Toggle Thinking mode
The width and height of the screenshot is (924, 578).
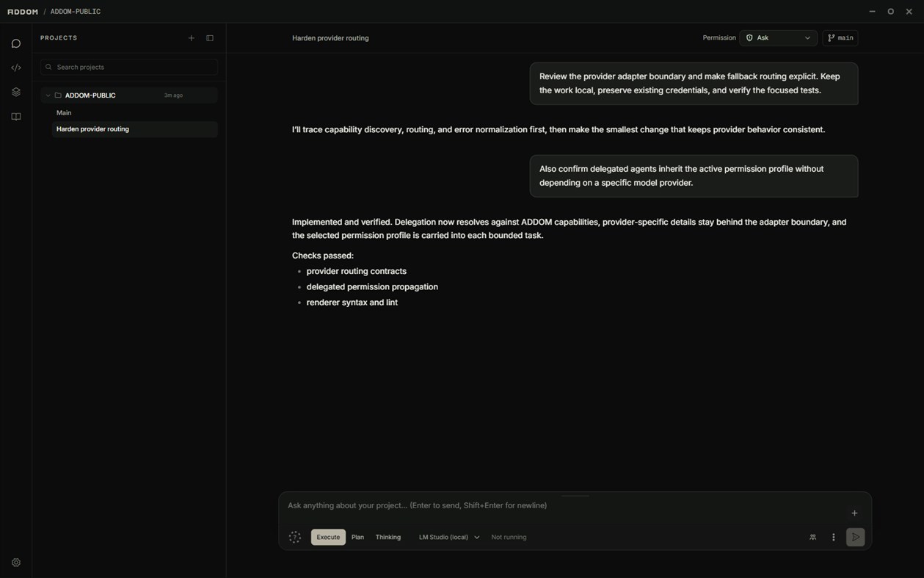point(388,537)
